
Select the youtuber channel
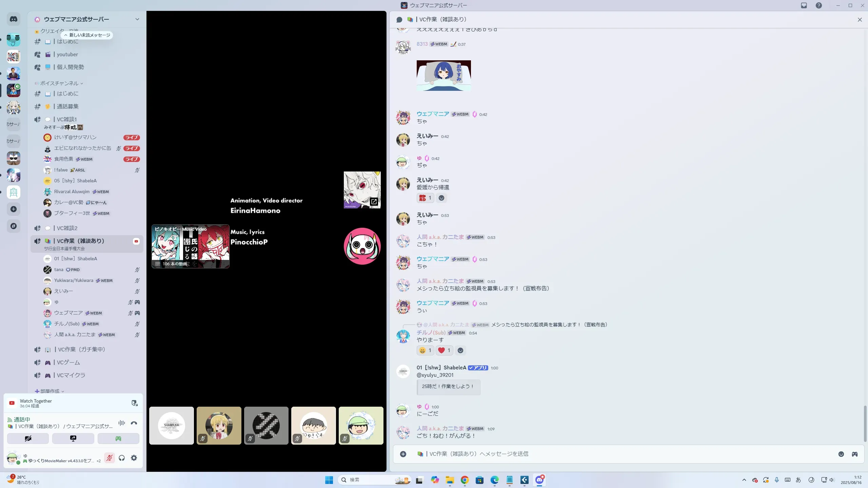coord(67,54)
